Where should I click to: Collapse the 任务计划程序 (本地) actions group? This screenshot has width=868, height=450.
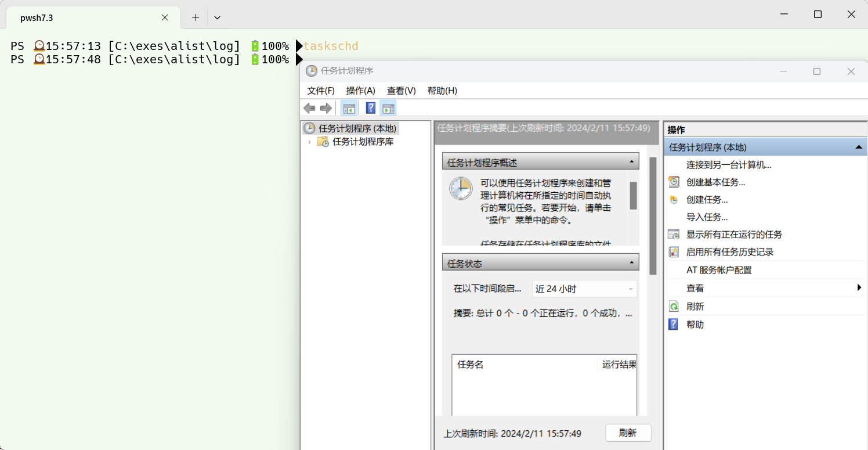pyautogui.click(x=859, y=147)
